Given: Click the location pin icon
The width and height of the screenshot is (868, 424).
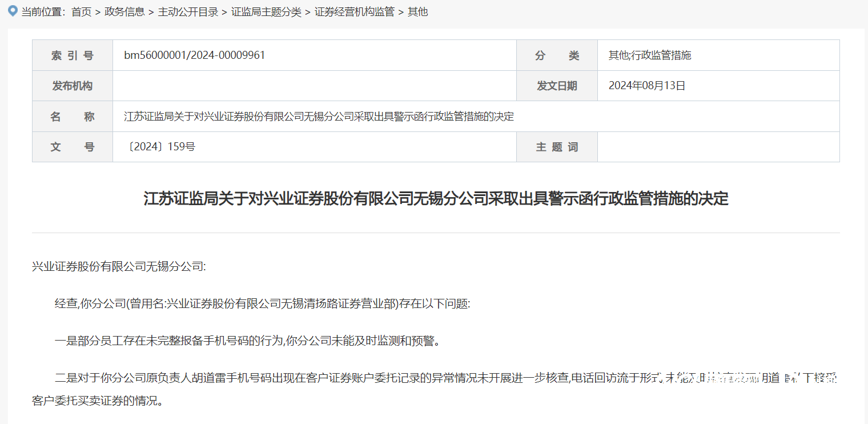Looking at the screenshot, I should coord(13,11).
